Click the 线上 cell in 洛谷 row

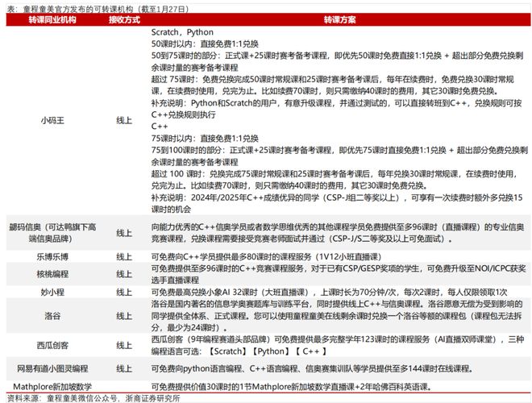click(x=124, y=316)
